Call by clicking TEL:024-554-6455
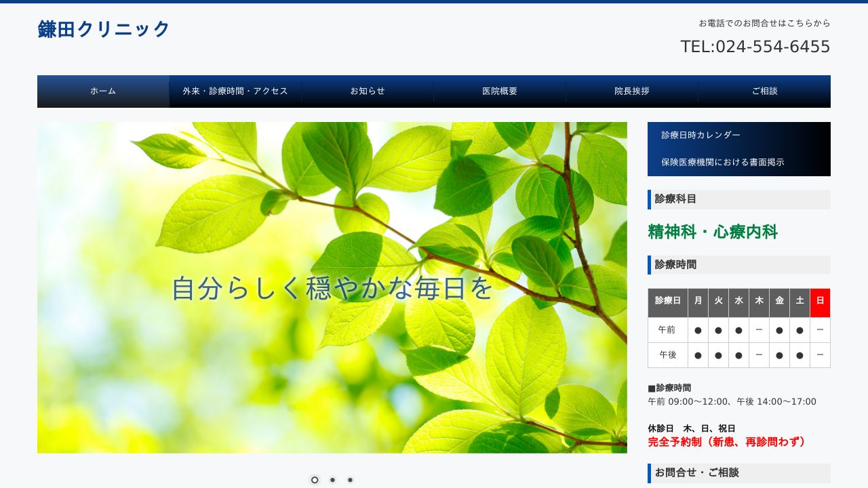868x488 pixels. (755, 47)
